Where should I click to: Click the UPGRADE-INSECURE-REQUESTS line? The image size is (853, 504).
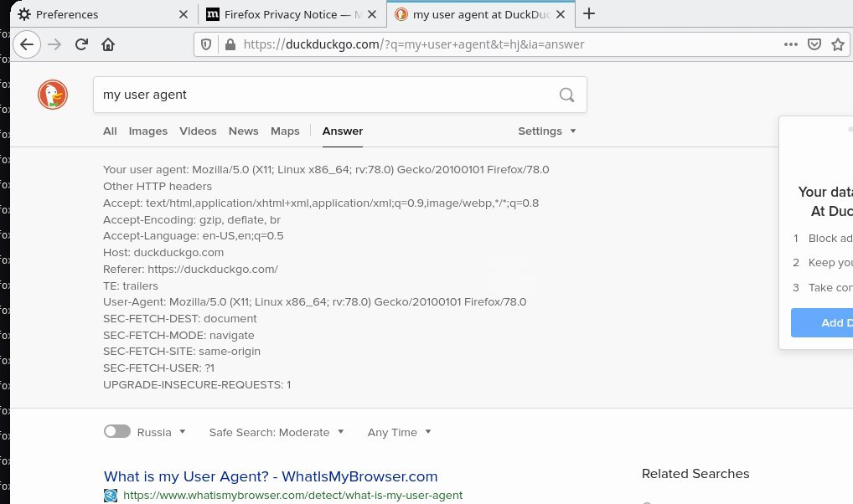click(197, 385)
